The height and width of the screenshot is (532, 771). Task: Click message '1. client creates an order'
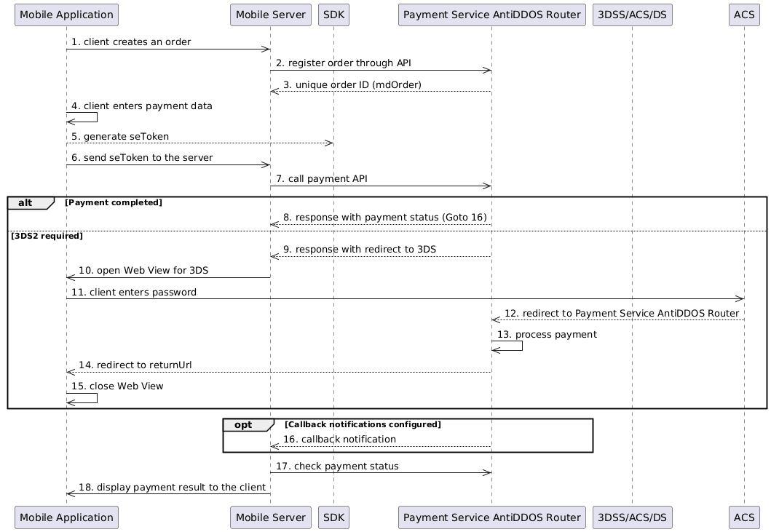[x=131, y=42]
